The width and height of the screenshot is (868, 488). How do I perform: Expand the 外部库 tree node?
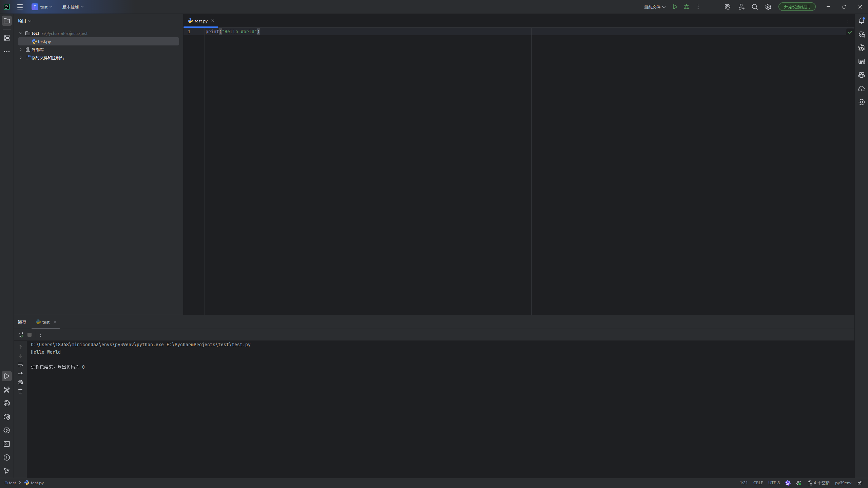point(21,50)
